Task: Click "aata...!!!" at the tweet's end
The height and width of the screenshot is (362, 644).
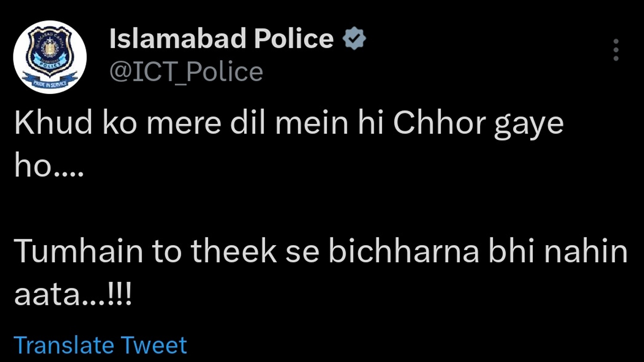Action: point(72,294)
